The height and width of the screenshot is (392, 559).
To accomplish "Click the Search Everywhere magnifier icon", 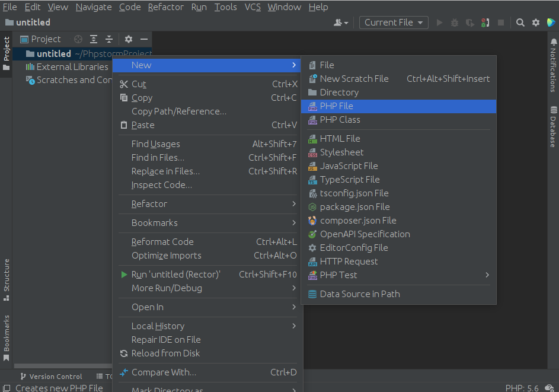I will click(520, 23).
